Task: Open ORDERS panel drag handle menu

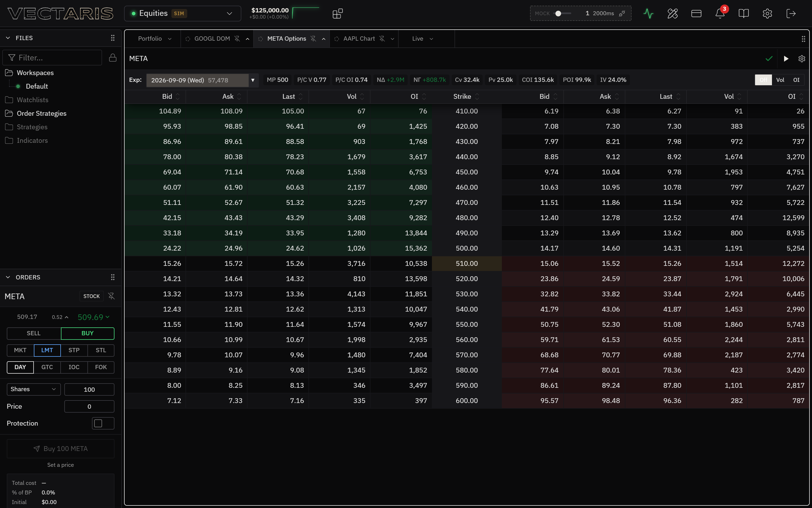Action: [x=113, y=277]
